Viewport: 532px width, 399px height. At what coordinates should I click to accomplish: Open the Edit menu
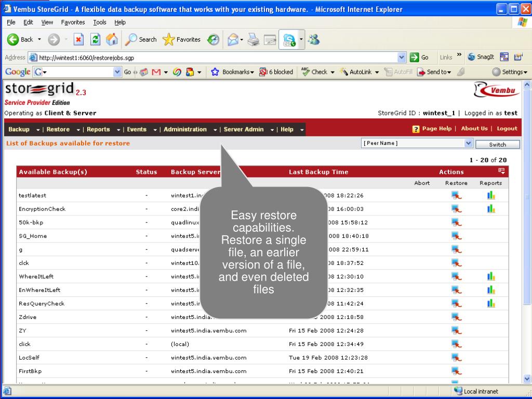coord(28,22)
